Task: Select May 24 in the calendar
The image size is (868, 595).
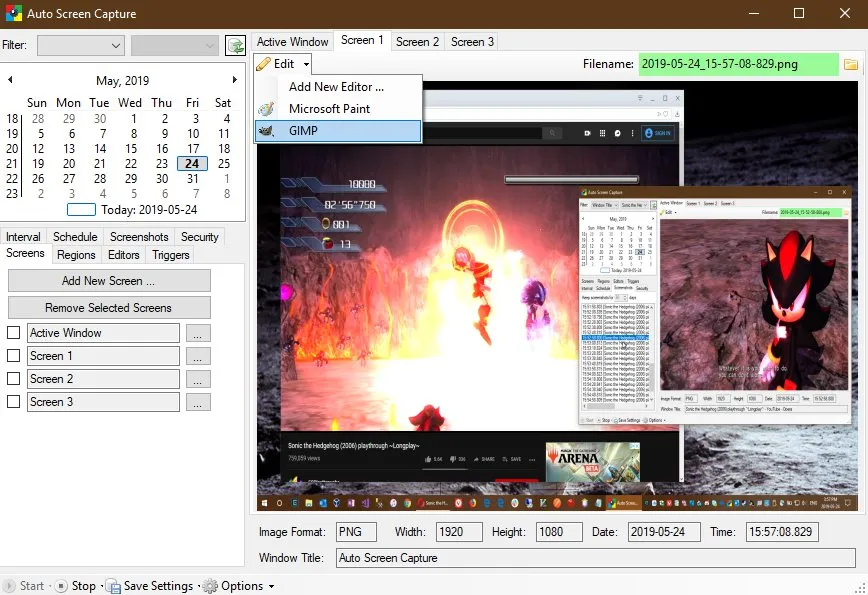Action: [x=192, y=164]
